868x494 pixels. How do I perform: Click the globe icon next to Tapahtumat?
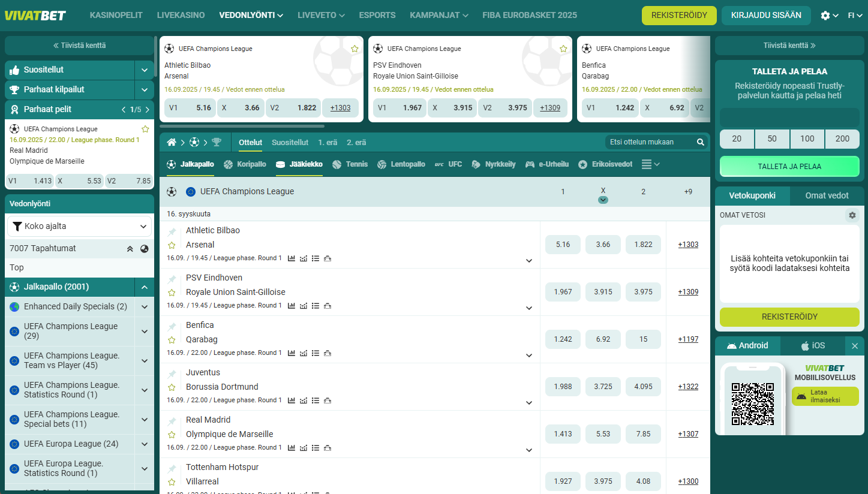tap(144, 249)
